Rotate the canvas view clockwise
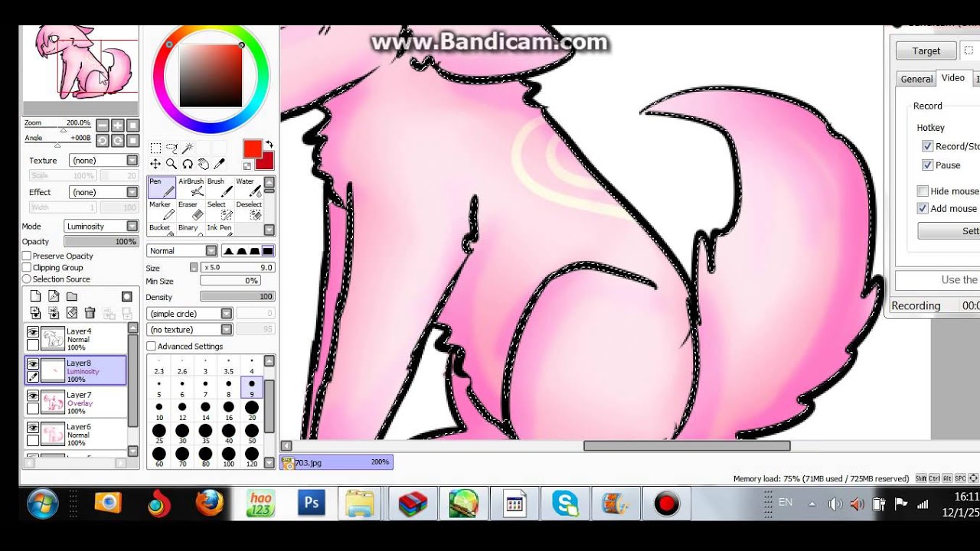The width and height of the screenshot is (980, 551). click(118, 140)
